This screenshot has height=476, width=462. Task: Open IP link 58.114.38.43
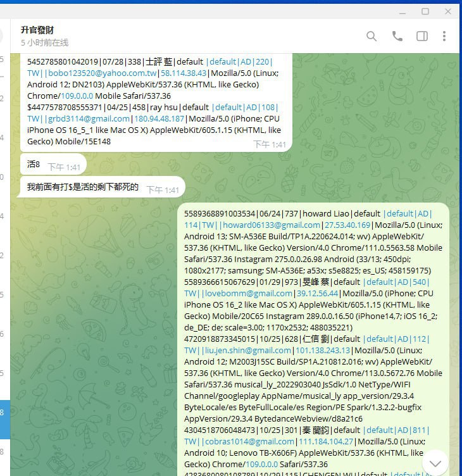184,73
